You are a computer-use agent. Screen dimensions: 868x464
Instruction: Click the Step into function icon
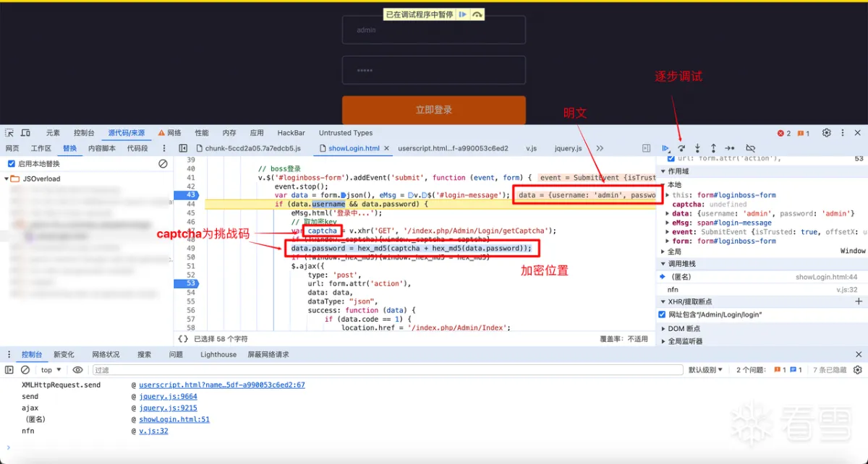697,148
